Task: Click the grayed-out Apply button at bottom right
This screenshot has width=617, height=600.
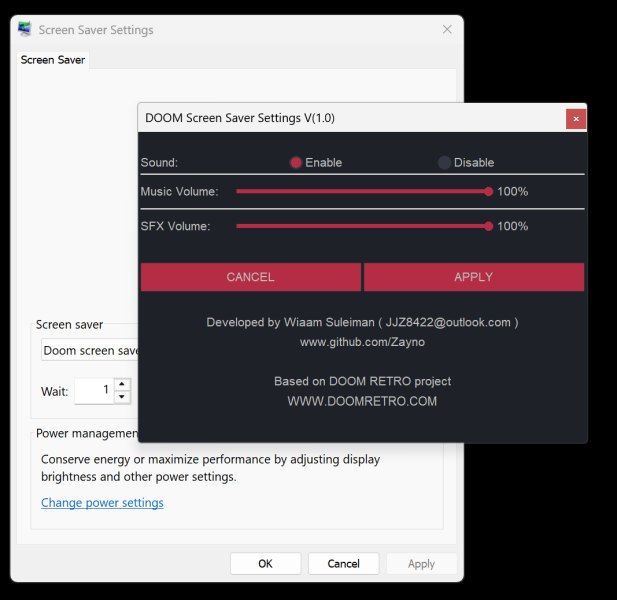Action: coord(421,564)
